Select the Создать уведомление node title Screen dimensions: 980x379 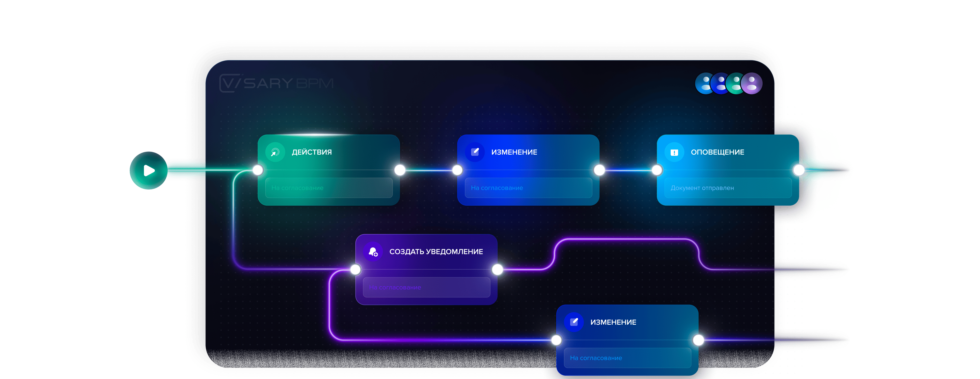(x=436, y=252)
